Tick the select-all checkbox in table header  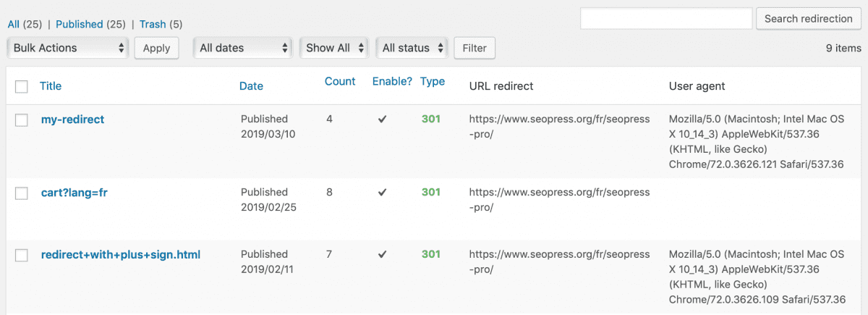click(x=22, y=87)
